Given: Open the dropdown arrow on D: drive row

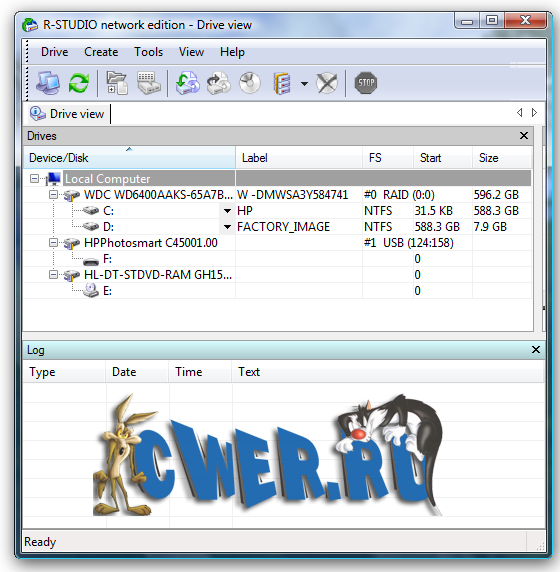Looking at the screenshot, I should click(x=227, y=227).
